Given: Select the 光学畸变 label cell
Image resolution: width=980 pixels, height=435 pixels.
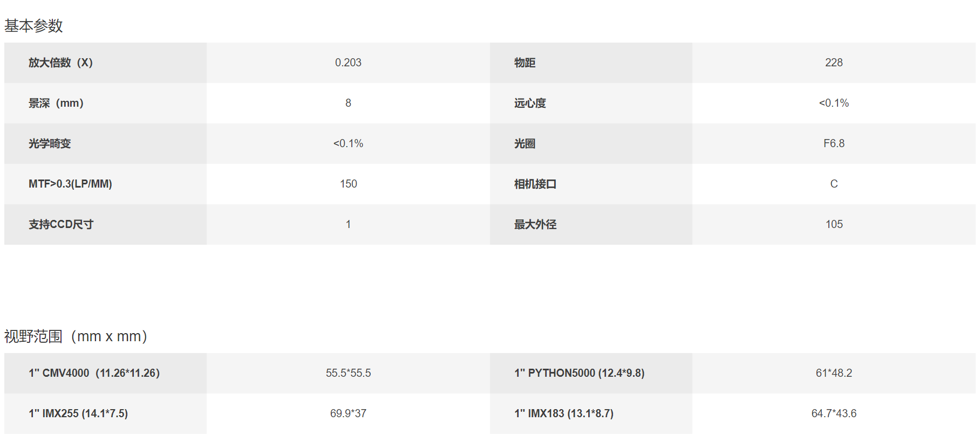Looking at the screenshot, I should [105, 143].
